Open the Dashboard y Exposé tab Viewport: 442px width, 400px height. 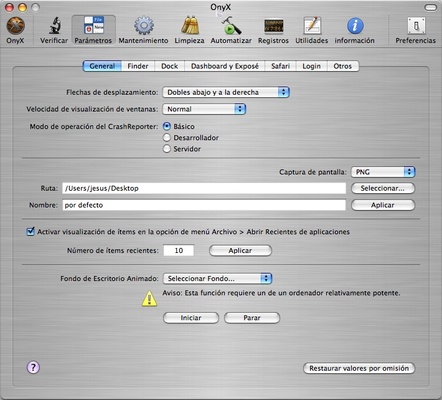click(x=225, y=66)
